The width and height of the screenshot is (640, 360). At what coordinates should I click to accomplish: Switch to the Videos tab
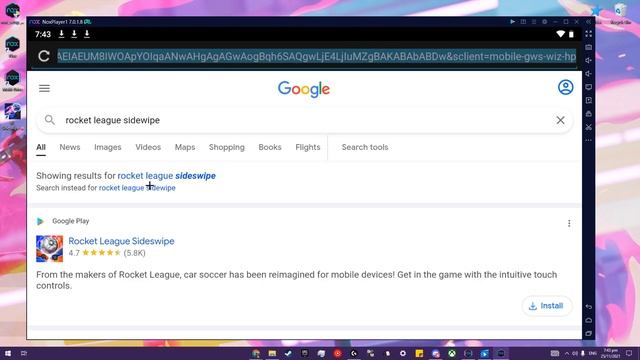(x=148, y=147)
